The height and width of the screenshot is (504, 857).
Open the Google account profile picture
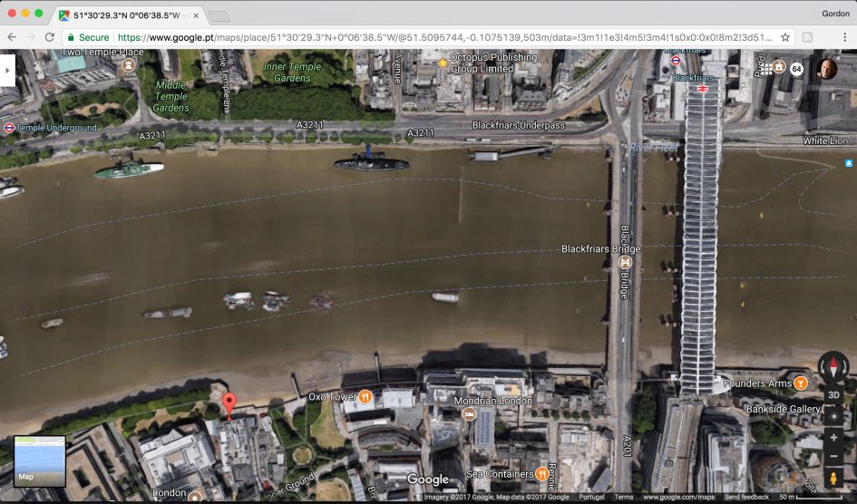click(827, 69)
